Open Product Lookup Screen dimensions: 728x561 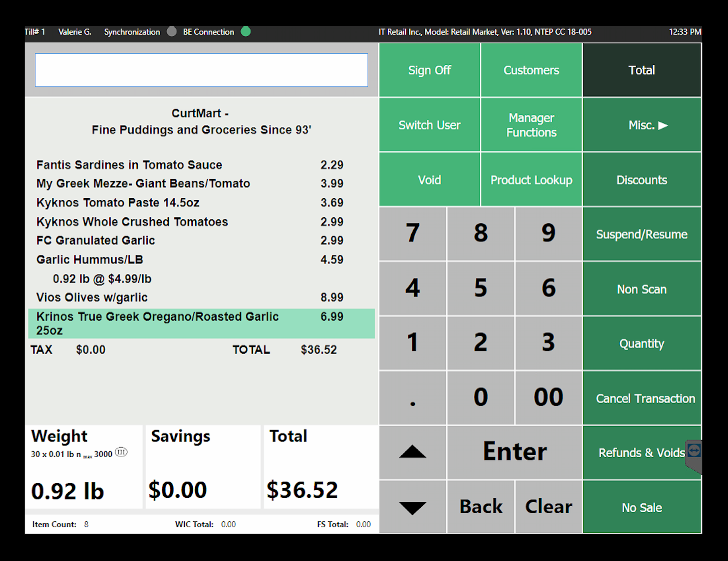click(x=531, y=180)
